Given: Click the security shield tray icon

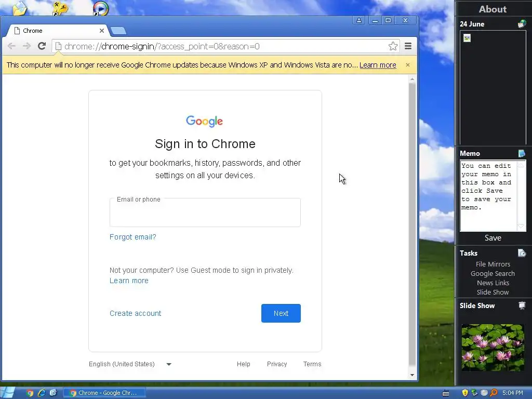Looking at the screenshot, I should point(465,393).
